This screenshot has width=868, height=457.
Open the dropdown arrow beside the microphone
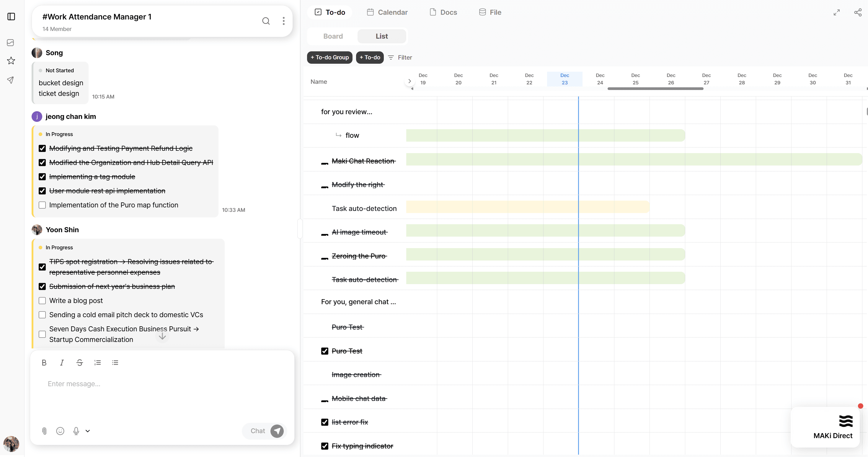(88, 431)
